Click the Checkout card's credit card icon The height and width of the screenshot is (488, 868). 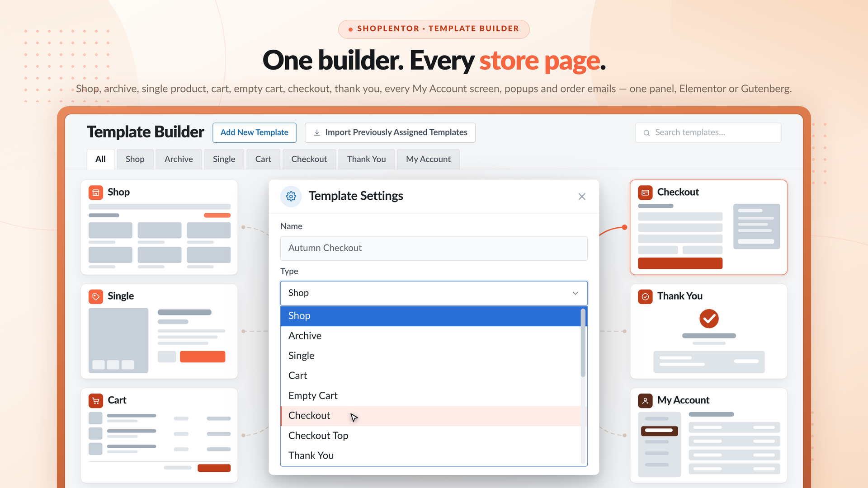(645, 192)
